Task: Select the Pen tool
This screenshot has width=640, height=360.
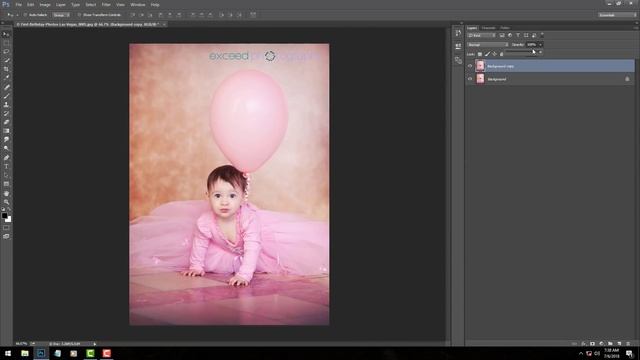Action: tap(6, 158)
